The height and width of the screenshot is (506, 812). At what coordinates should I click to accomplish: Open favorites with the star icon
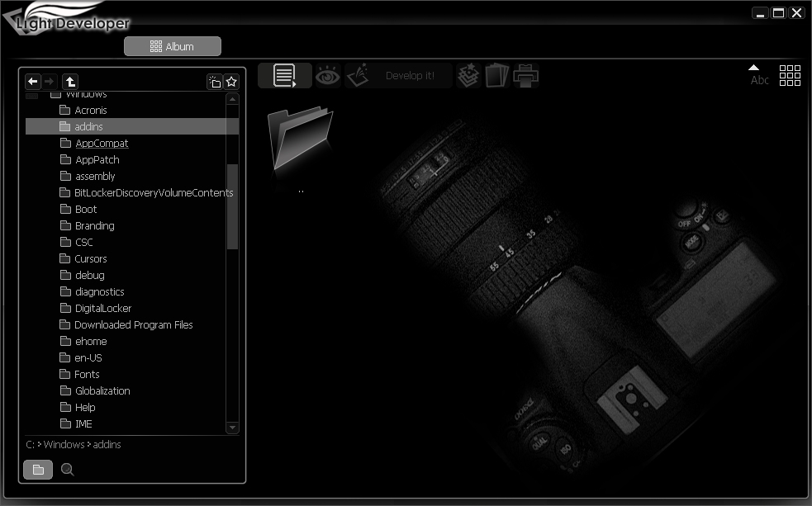[x=231, y=81]
